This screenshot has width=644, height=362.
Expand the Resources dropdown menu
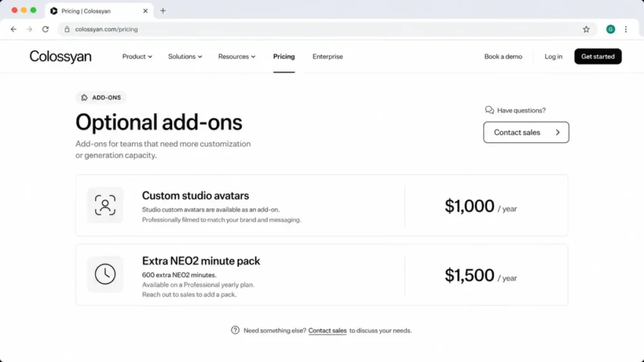[x=236, y=57]
